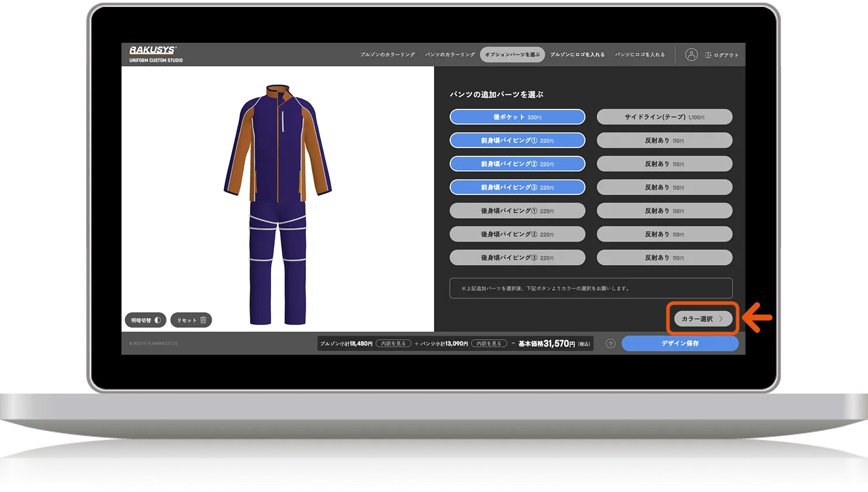
Task: Click the ログアウト logout icon
Action: point(708,55)
